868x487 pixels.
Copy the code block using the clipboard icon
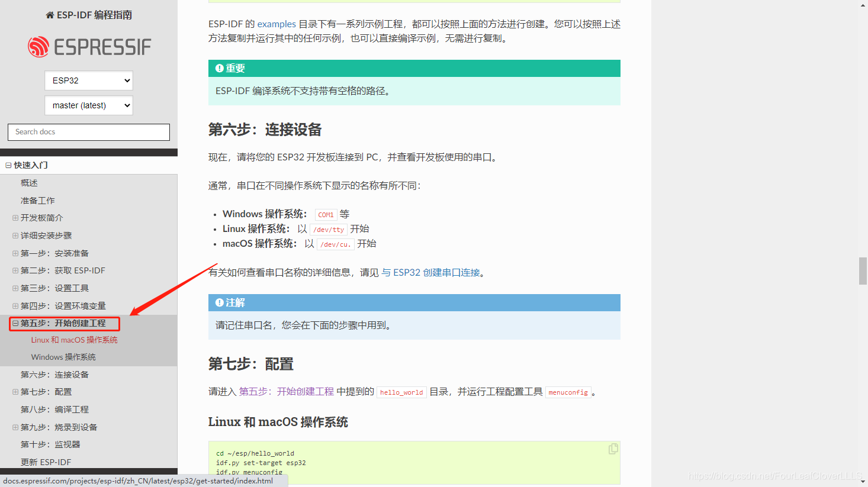click(613, 449)
